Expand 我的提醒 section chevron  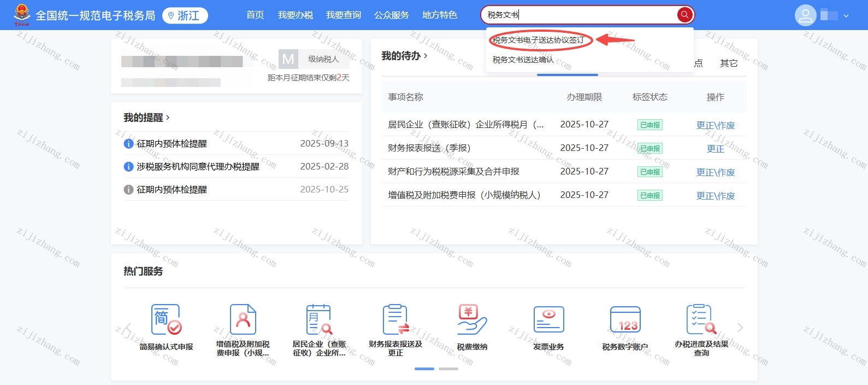[168, 118]
